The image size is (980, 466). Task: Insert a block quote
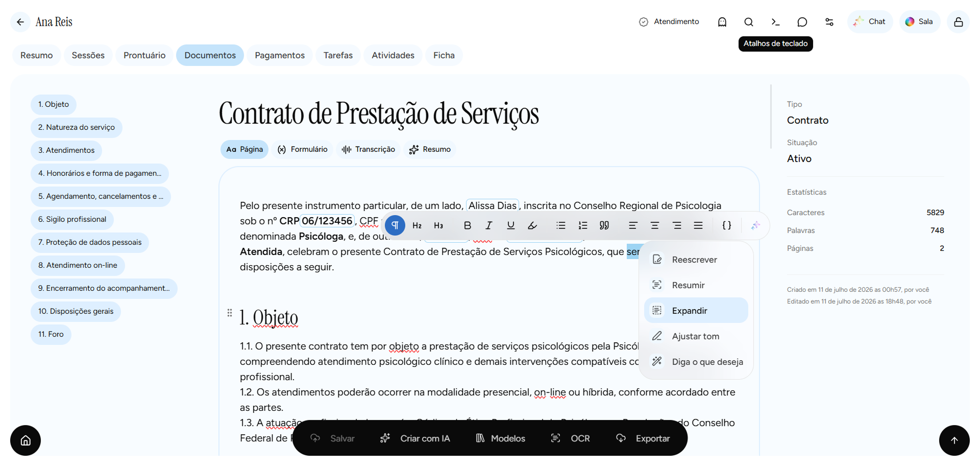604,225
